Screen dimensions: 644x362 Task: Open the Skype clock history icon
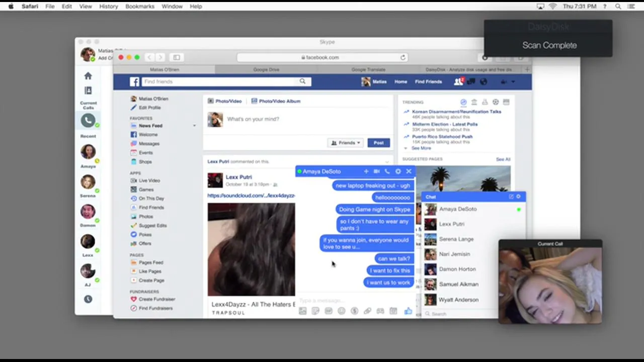click(x=88, y=299)
